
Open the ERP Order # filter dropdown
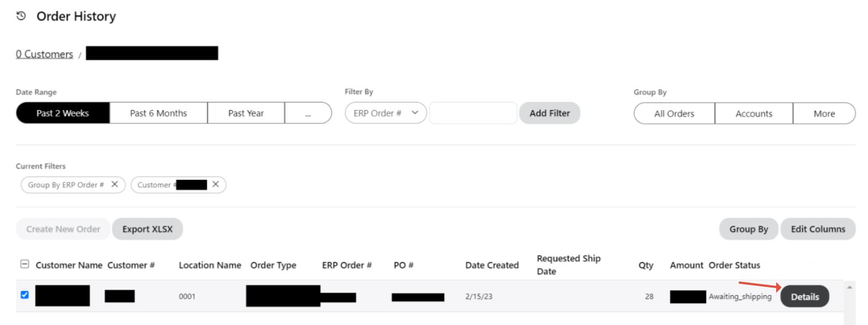tap(385, 113)
